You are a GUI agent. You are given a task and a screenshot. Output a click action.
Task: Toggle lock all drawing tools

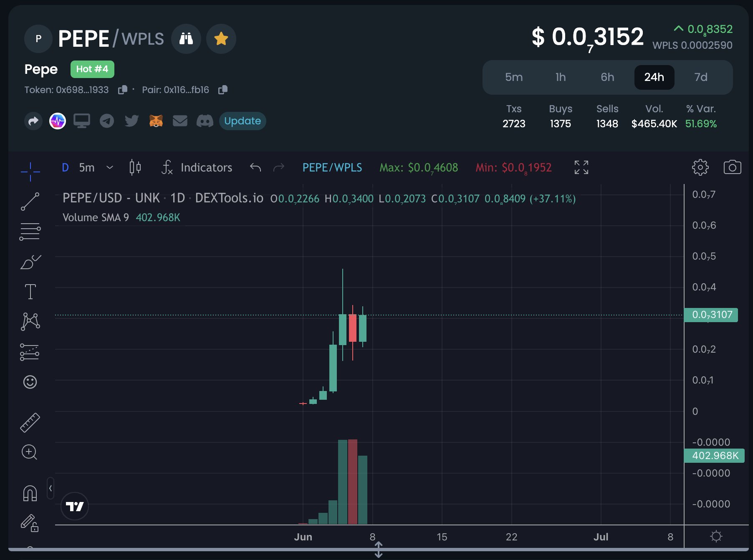(x=30, y=523)
